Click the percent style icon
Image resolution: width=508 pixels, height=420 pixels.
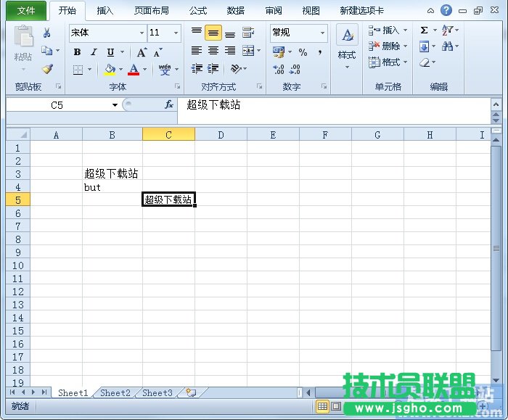[x=303, y=52]
